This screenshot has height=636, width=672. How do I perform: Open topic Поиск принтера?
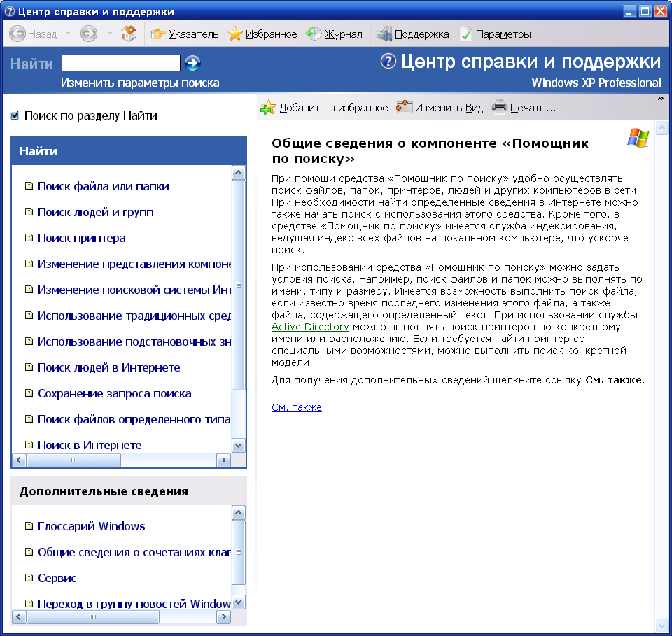81,238
